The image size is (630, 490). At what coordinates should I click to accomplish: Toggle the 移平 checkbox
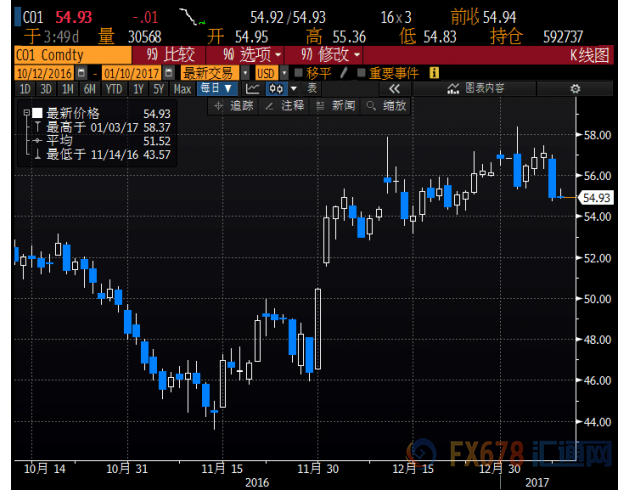tap(299, 74)
